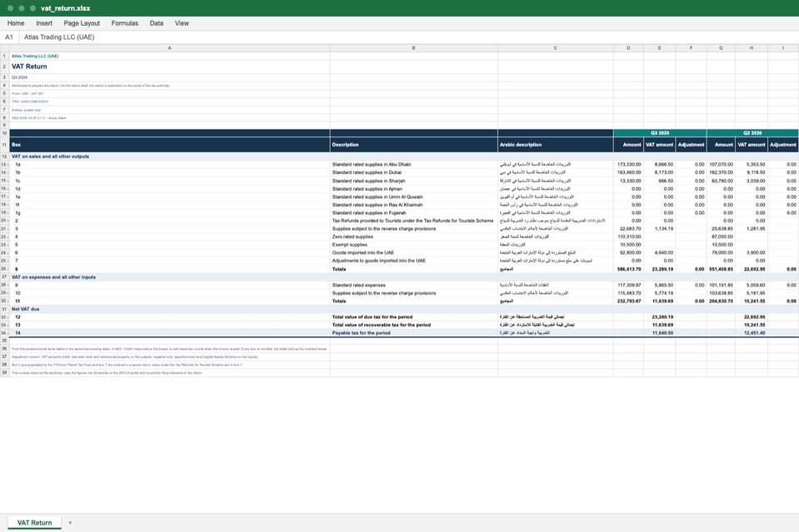
Task: Open the Insert menu
Action: pyautogui.click(x=44, y=23)
